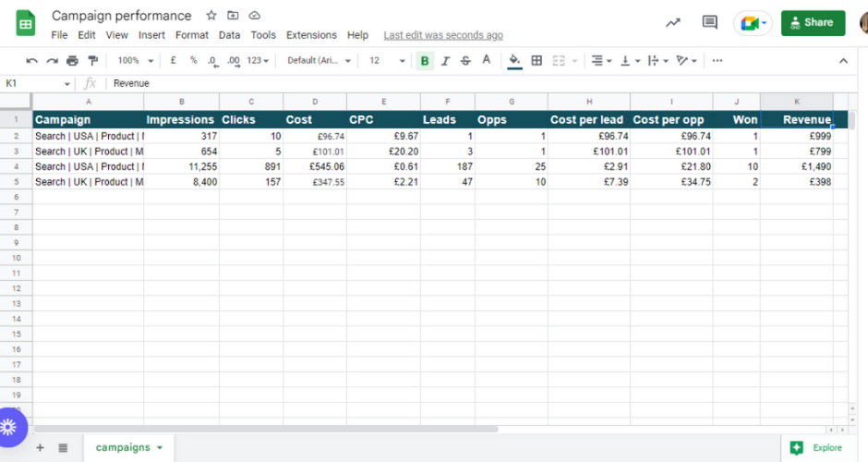868x462 pixels.
Task: Add a new sheet
Action: [40, 447]
